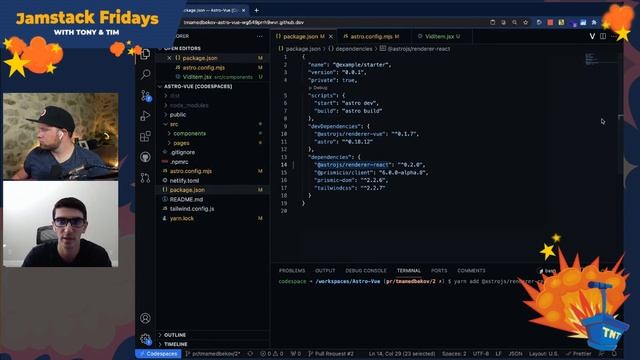Open the GitHub view in the activity bar
640x360 pixels.
[x=145, y=157]
